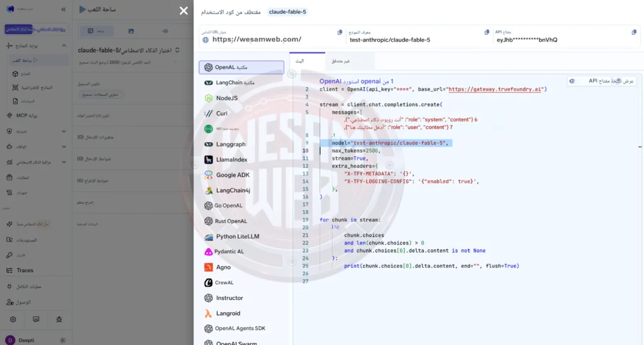
Task: Copy the base URL with its copy icon
Action: pos(340,33)
